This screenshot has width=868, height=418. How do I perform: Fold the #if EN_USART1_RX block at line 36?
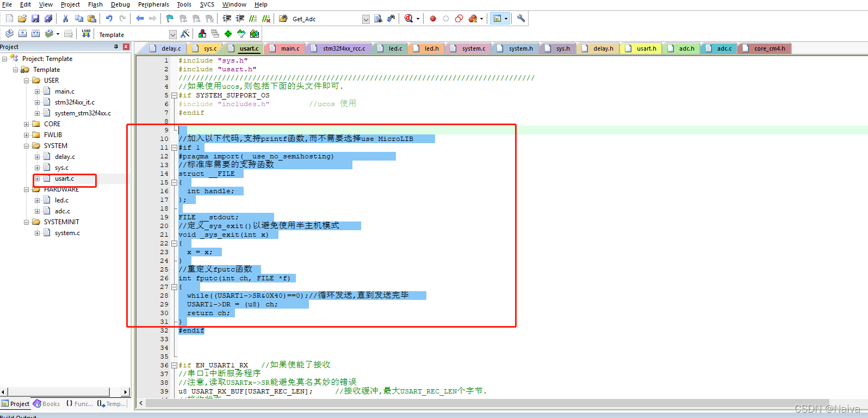(174, 365)
